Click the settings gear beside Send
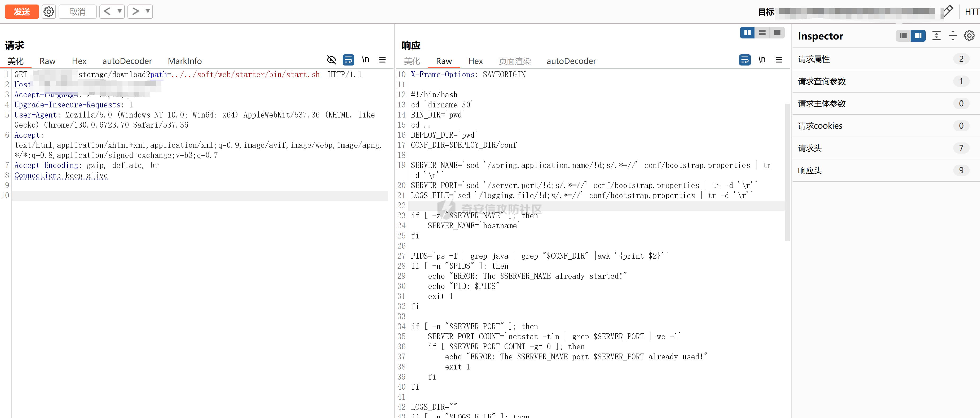980x418 pixels. (48, 12)
